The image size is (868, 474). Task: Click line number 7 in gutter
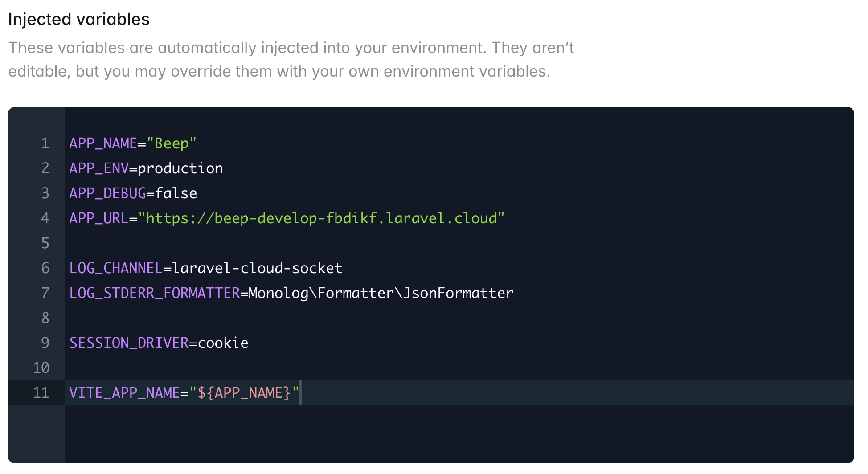pyautogui.click(x=45, y=293)
